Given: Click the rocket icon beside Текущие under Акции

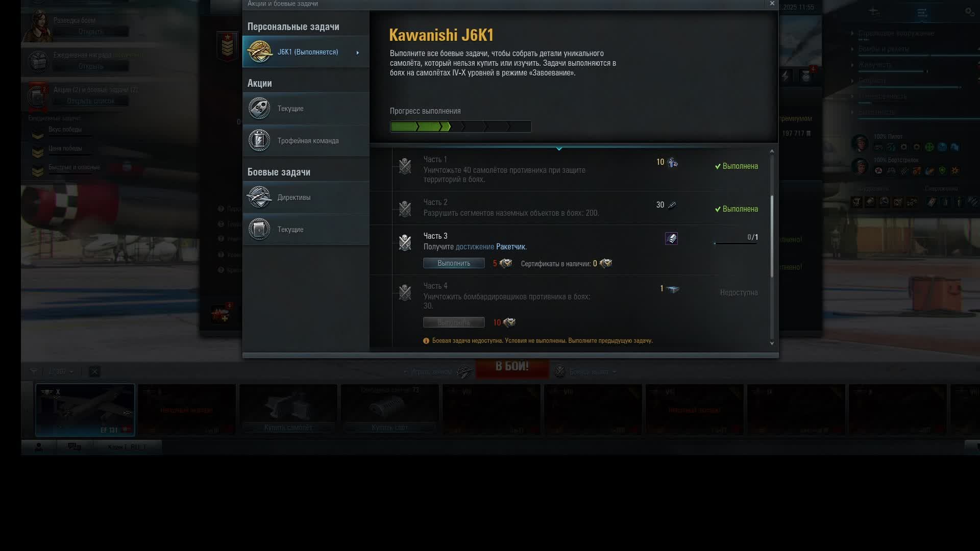Looking at the screenshot, I should 259,109.
